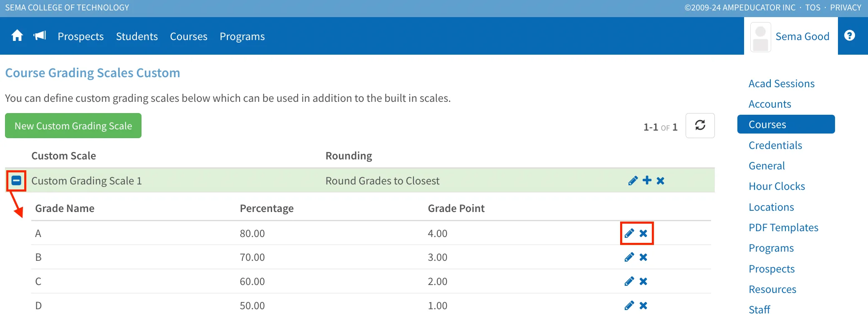Image resolution: width=868 pixels, height=323 pixels.
Task: Delete Custom Grading Scale 1
Action: 660,181
